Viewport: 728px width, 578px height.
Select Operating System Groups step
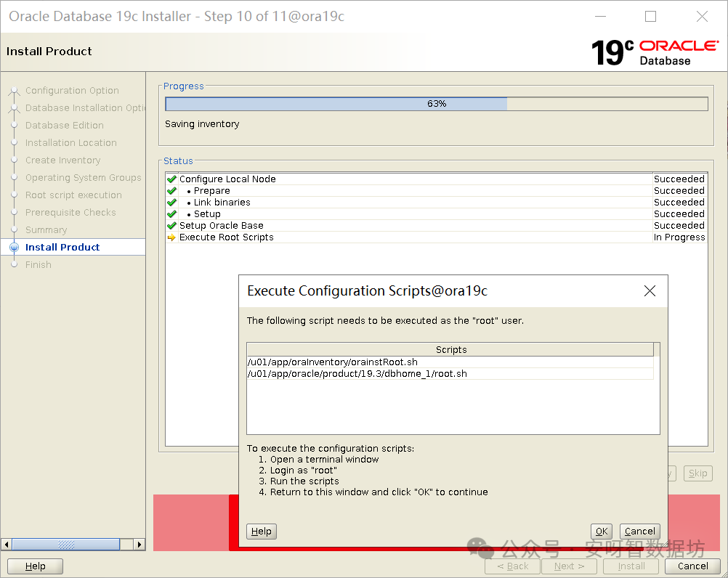(x=83, y=178)
